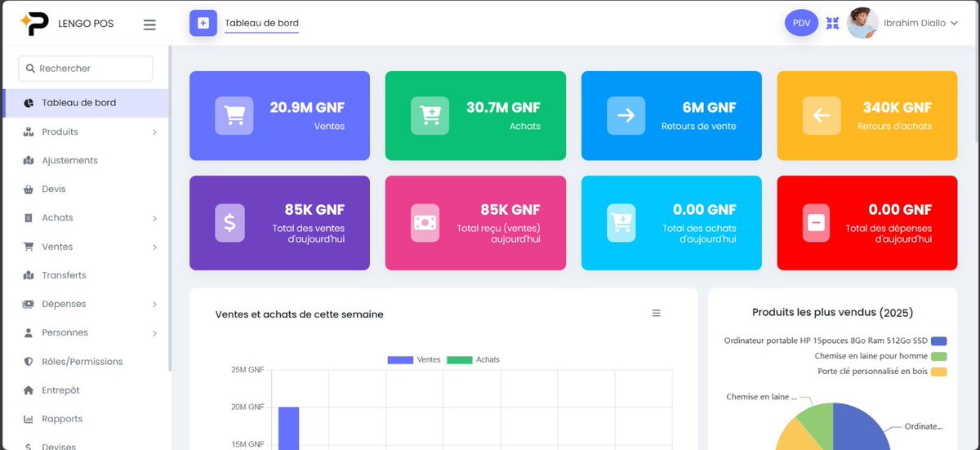Image resolution: width=980 pixels, height=450 pixels.
Task: Expand the Dépenses submenu chevron
Action: (154, 305)
